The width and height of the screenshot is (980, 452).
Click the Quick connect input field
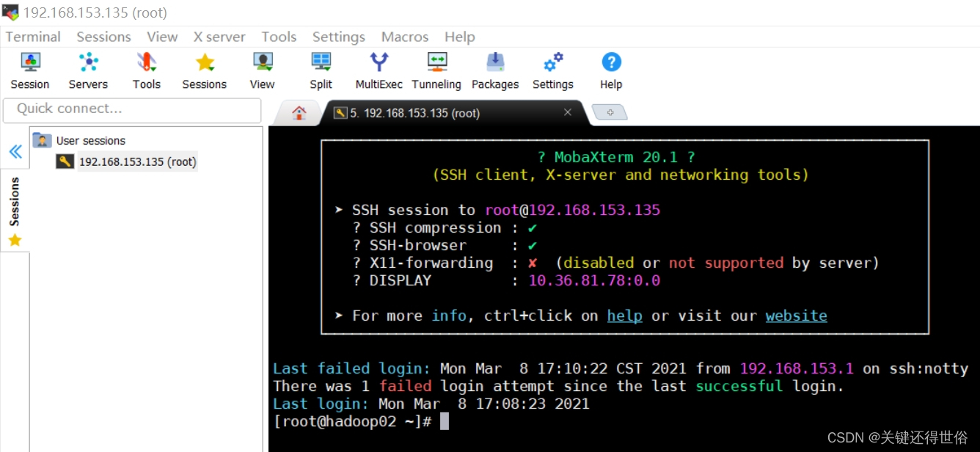(132, 109)
